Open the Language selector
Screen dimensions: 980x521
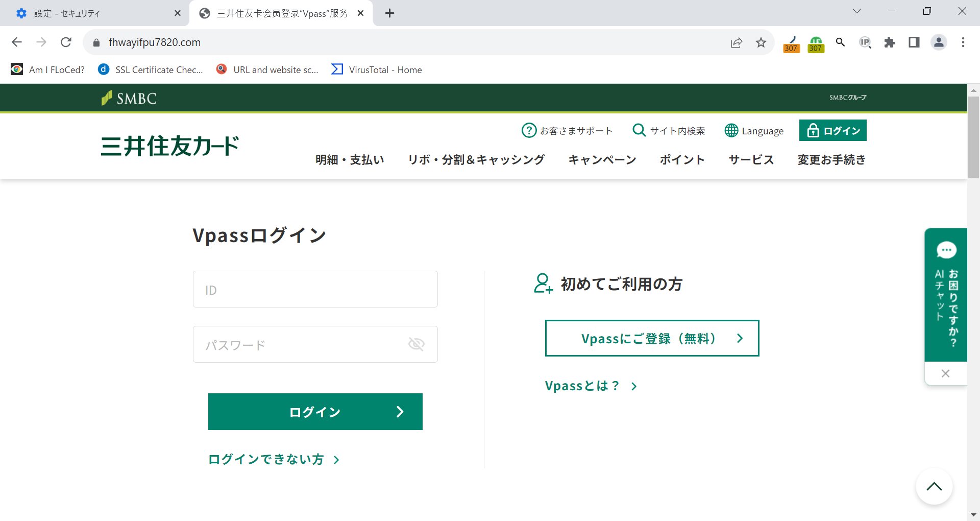tap(754, 131)
